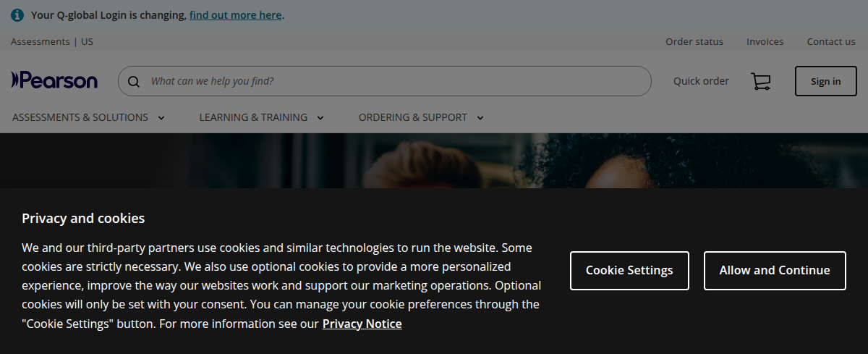
Task: Click the Contact us link
Action: (831, 42)
